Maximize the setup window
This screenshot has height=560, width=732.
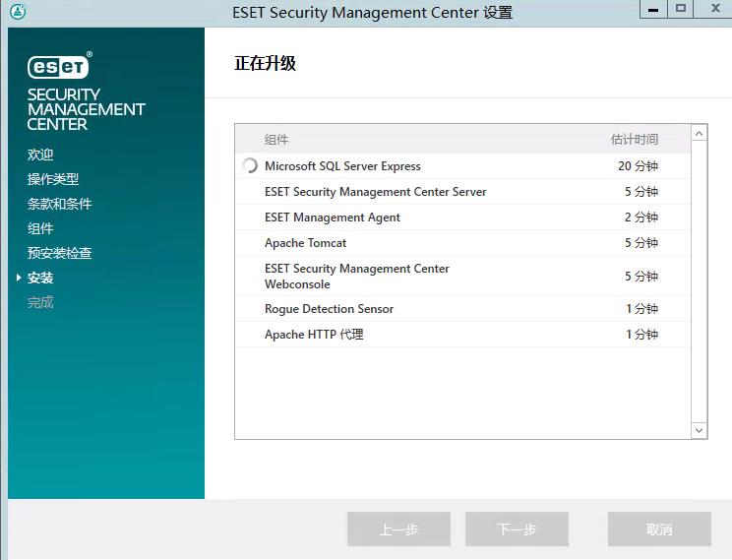[x=681, y=9]
